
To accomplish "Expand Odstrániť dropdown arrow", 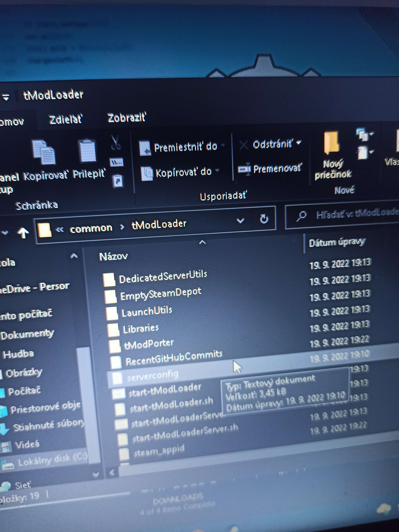I will click(x=299, y=143).
